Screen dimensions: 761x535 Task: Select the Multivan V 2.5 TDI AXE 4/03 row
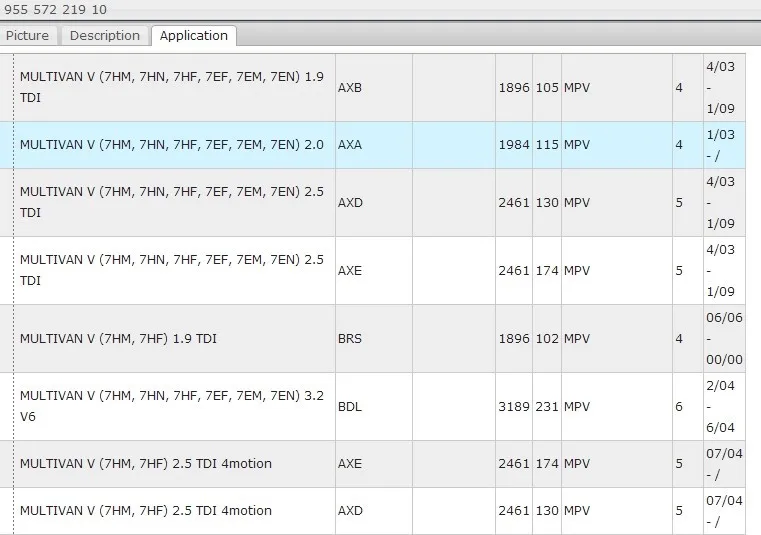point(372,271)
